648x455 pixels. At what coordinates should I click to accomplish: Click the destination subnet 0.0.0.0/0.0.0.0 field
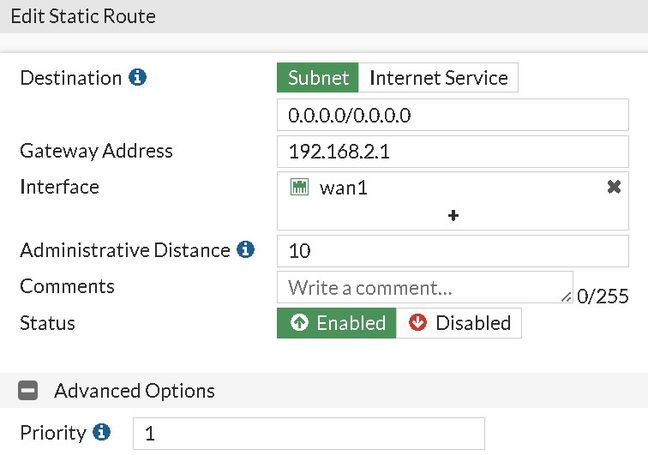pos(452,115)
